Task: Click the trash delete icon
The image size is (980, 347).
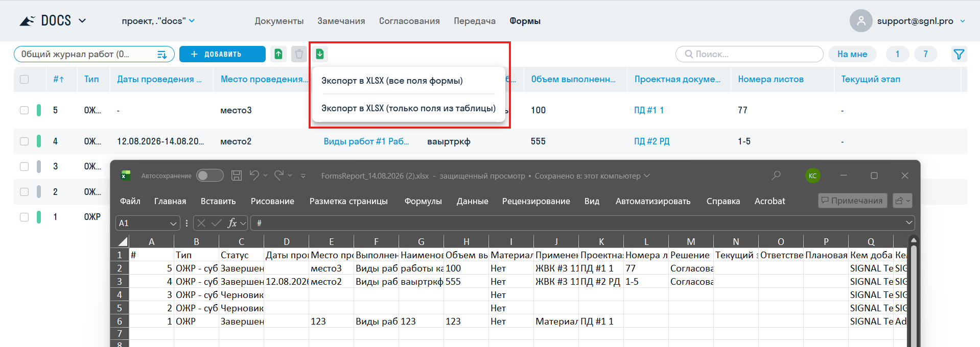Action: 299,54
